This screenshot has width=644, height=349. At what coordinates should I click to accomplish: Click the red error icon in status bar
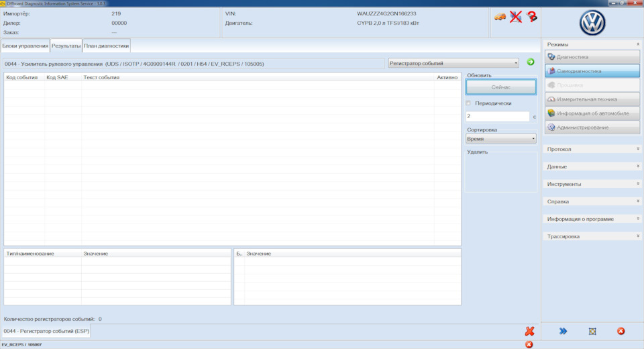[529, 344]
